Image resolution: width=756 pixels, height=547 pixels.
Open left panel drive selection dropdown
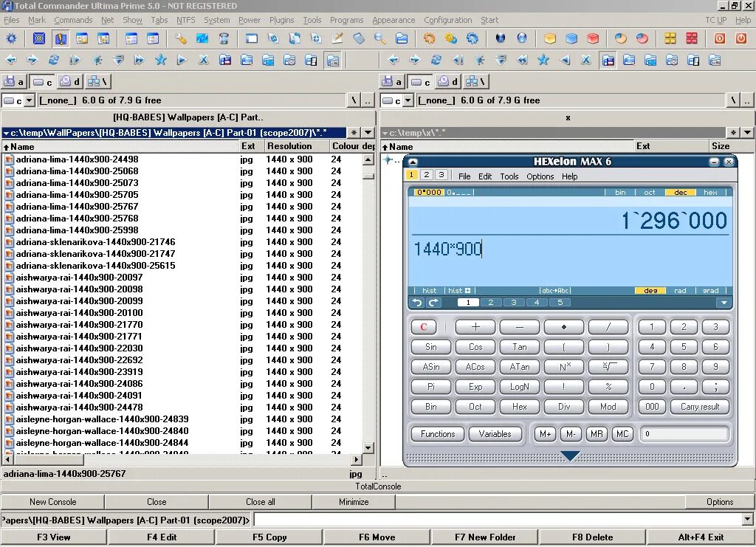point(30,100)
